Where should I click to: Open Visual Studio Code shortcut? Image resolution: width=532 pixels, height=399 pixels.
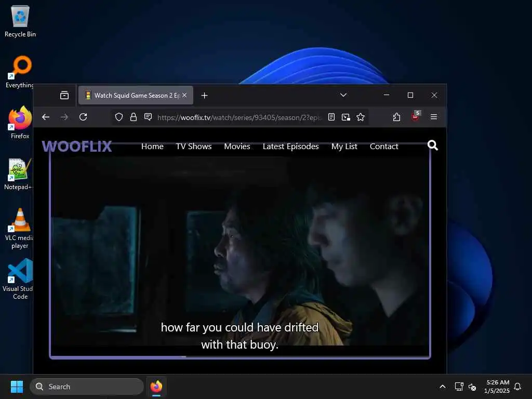[19, 279]
